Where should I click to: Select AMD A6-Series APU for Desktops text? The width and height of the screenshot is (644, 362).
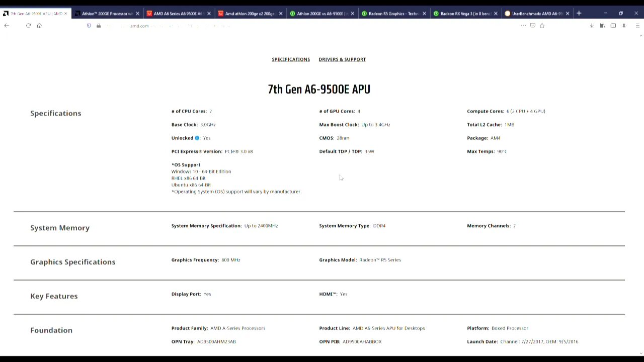[x=388, y=328]
